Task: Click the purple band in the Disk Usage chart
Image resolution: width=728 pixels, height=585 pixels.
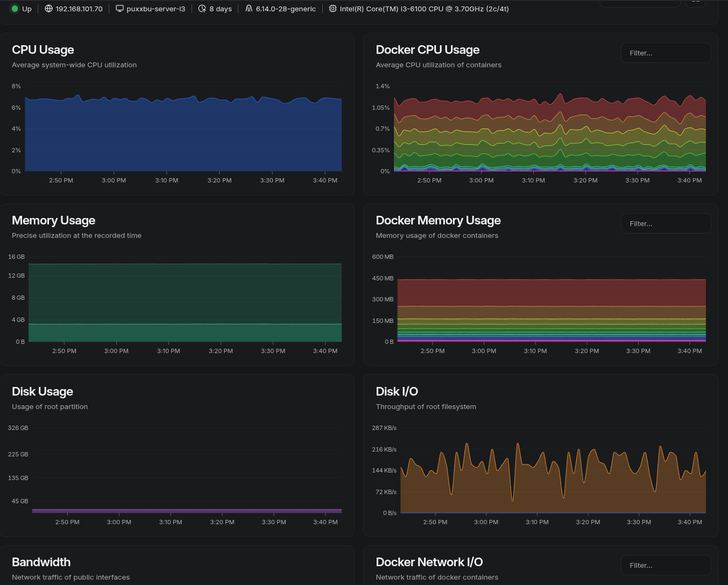Action: (187, 511)
